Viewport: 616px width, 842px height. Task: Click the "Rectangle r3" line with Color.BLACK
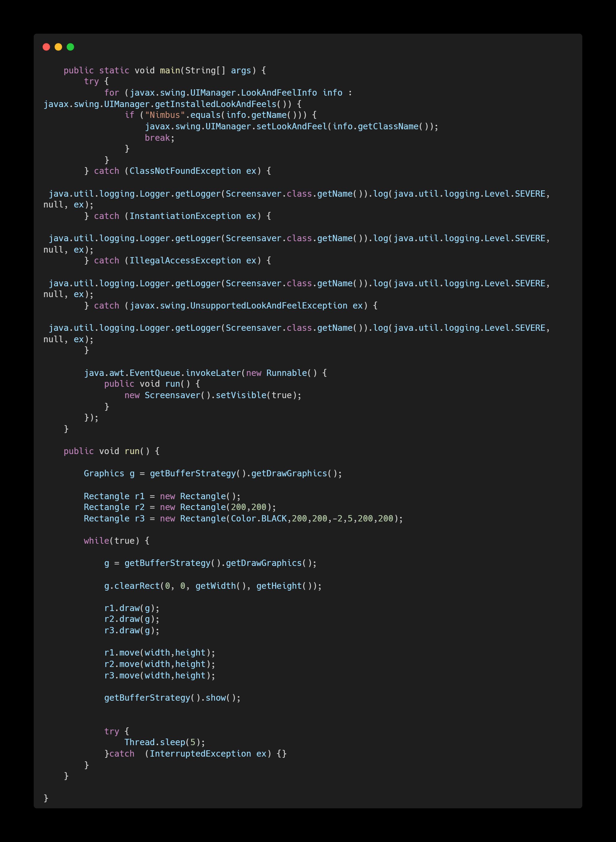click(x=244, y=518)
